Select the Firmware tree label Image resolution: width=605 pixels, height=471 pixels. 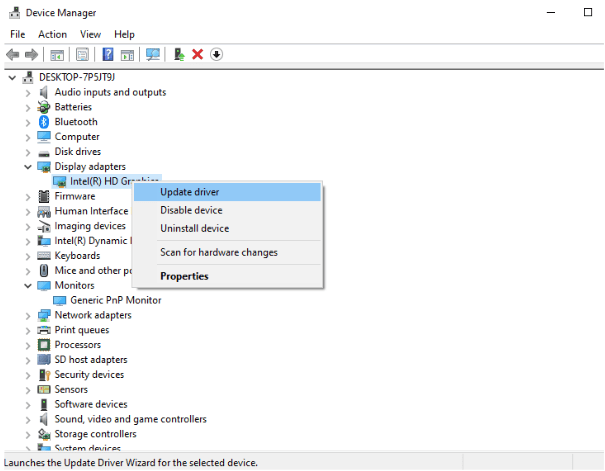point(75,196)
